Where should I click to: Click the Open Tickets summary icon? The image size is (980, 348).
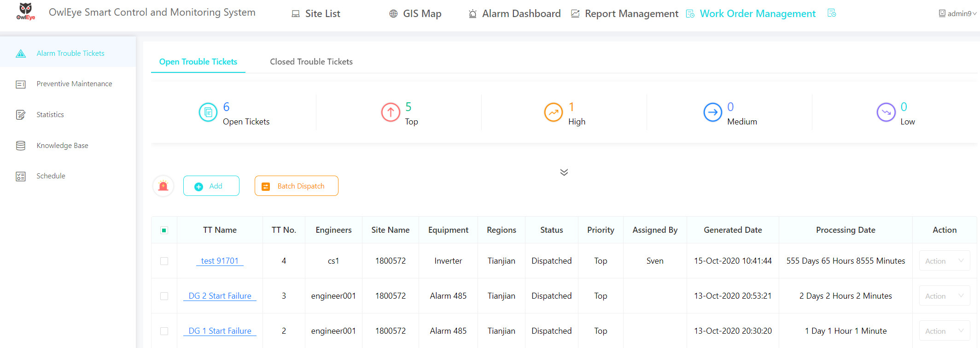pyautogui.click(x=208, y=112)
